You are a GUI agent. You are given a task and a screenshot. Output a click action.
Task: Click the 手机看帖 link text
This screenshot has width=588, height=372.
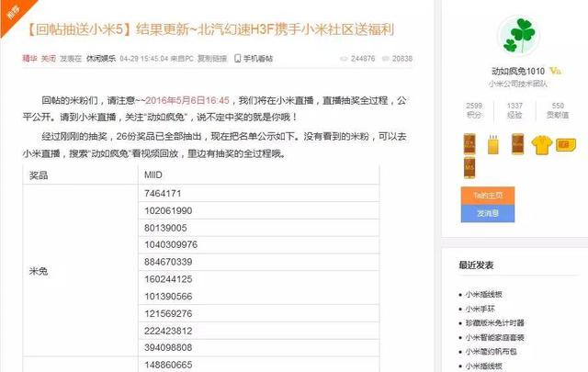click(258, 59)
